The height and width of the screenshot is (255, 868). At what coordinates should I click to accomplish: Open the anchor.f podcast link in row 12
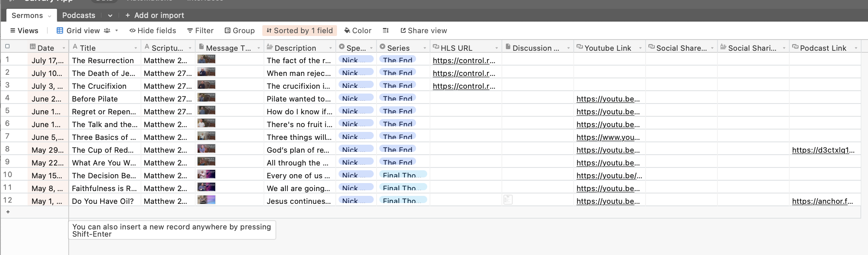[822, 201]
